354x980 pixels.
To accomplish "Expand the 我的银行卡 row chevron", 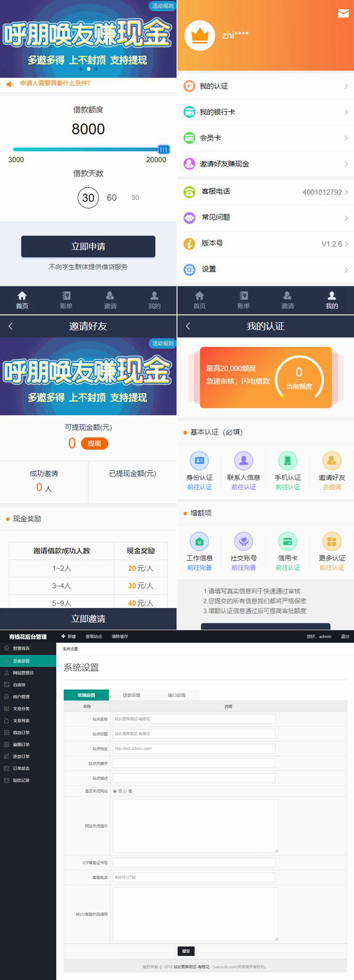I will (x=346, y=112).
